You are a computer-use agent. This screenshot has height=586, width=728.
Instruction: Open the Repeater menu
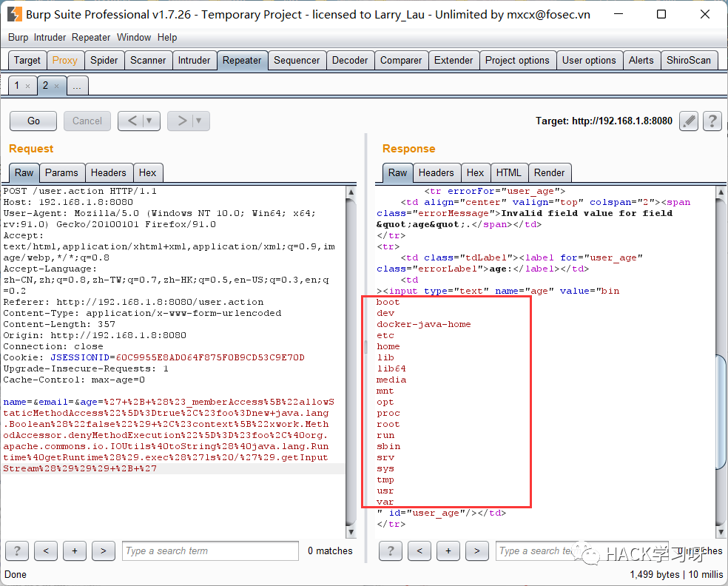91,37
